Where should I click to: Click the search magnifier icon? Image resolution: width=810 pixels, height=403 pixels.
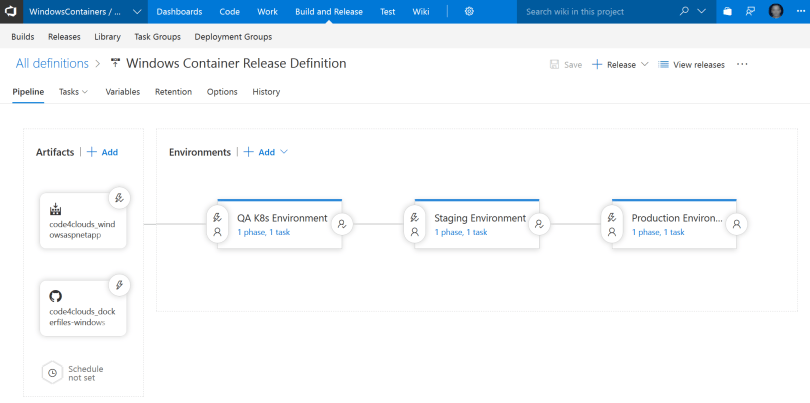tap(684, 11)
